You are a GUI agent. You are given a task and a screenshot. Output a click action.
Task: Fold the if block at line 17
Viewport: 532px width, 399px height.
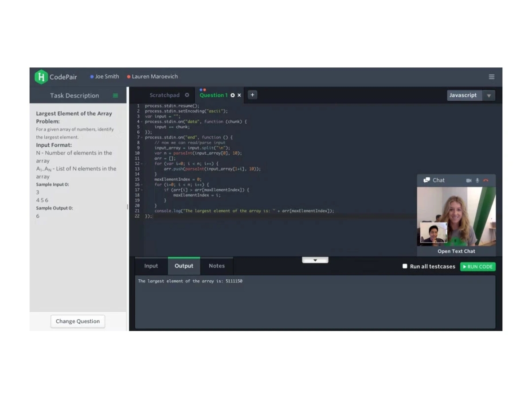tap(141, 190)
